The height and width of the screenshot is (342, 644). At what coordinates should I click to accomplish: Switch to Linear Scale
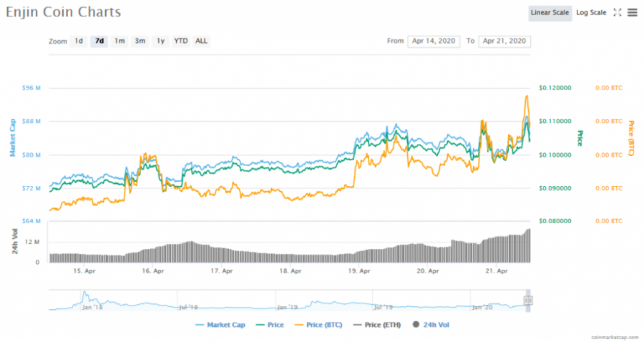[x=550, y=13]
